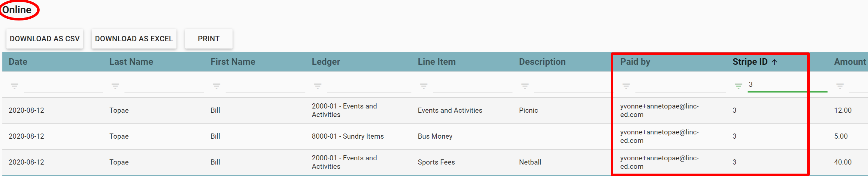Select the Bus Money row
Image resolution: width=868 pixels, height=176 pixels.
(x=435, y=136)
